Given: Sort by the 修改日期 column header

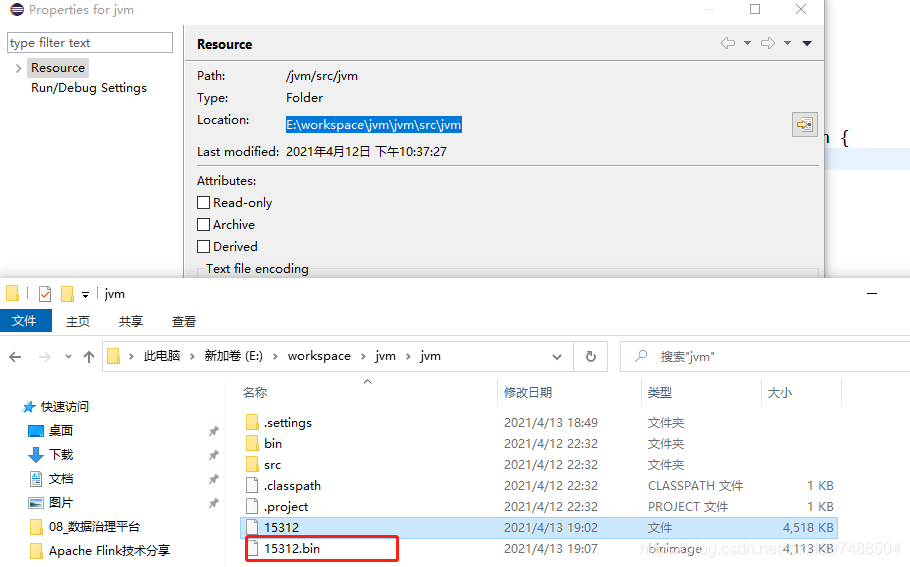Looking at the screenshot, I should click(528, 393).
